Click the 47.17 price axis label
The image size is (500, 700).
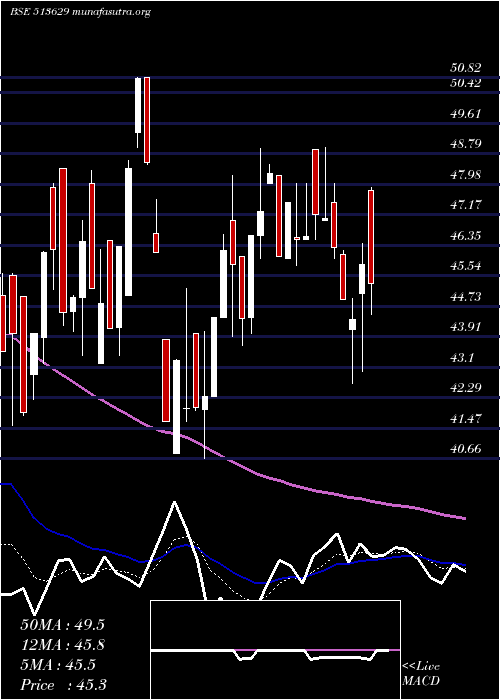coord(466,205)
